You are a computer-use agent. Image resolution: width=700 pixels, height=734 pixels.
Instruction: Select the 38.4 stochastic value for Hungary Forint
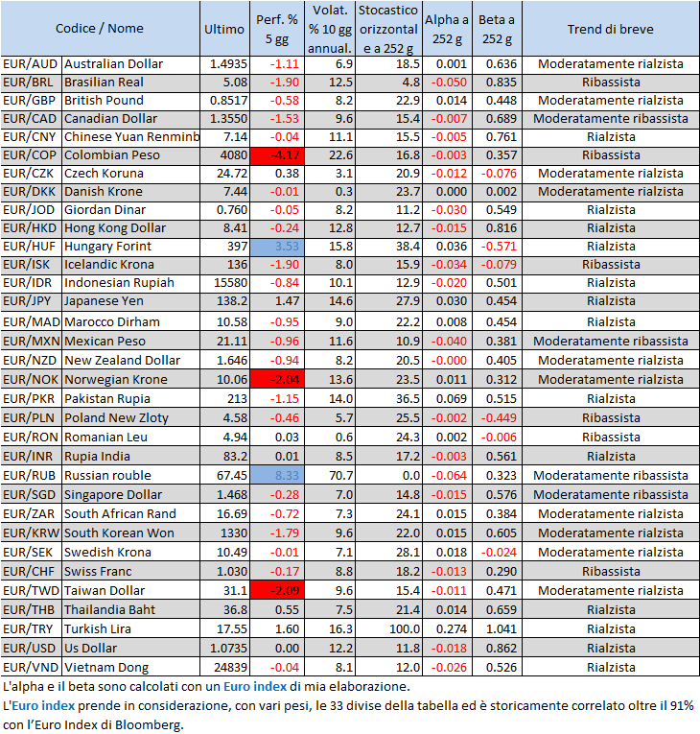(388, 247)
